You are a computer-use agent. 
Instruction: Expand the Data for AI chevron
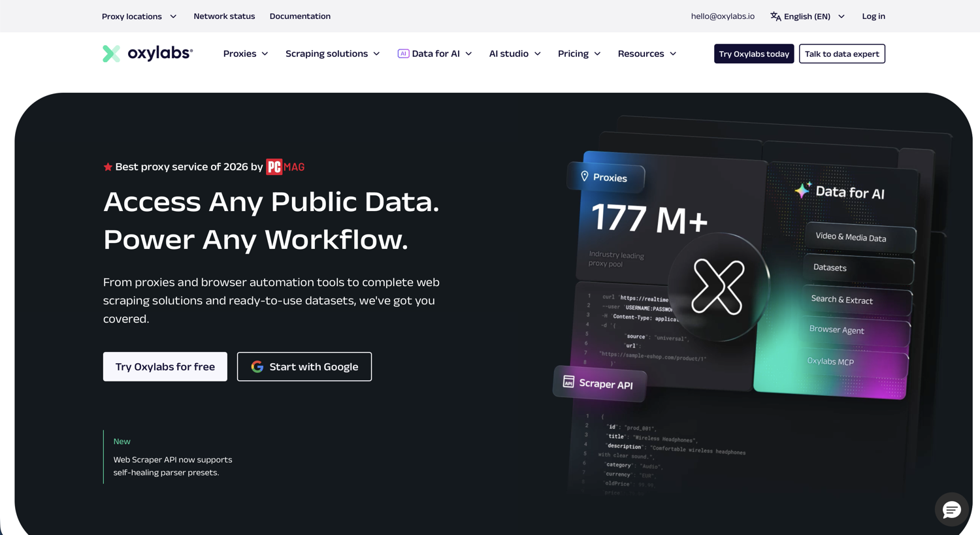coord(468,54)
